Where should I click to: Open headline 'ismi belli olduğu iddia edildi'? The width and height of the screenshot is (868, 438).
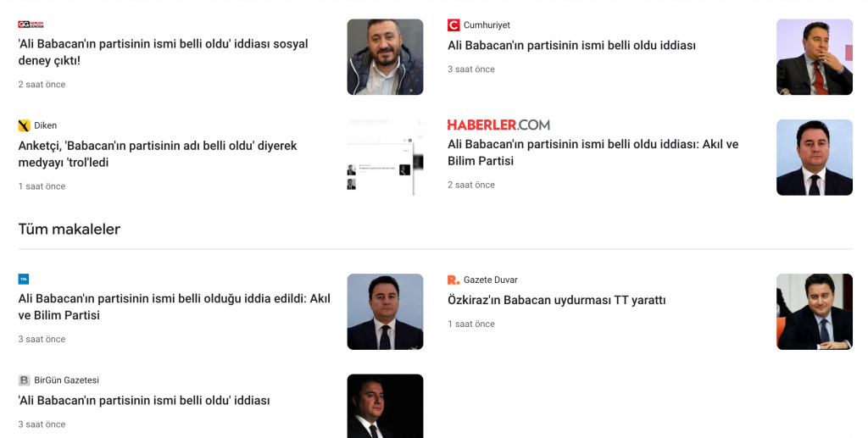pos(174,307)
